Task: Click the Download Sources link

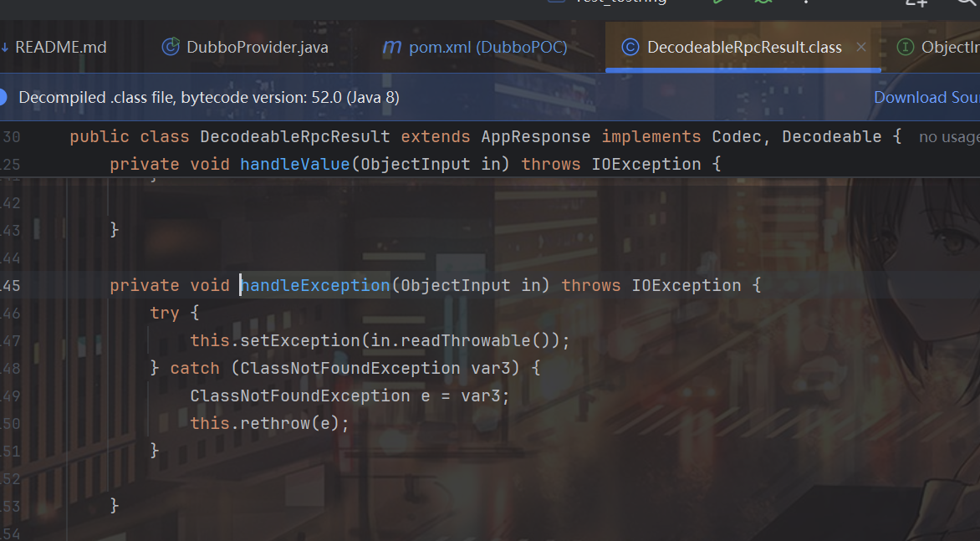Action: (926, 98)
